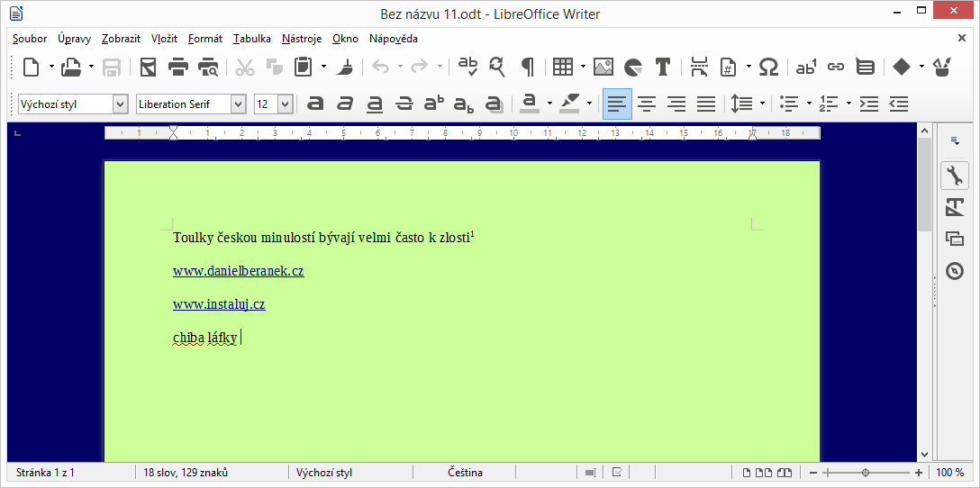Adjust the zoom slider handle

[866, 473]
